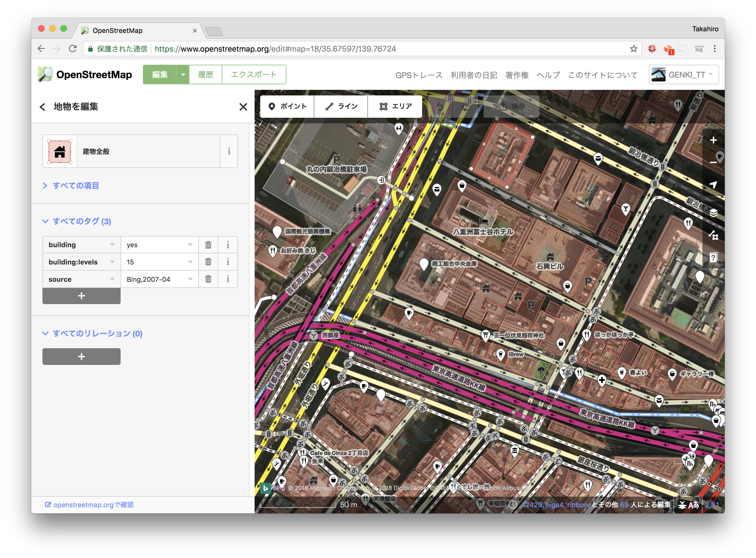The height and width of the screenshot is (558, 756).
Task: Select the エリア (area) drawing tool
Action: point(395,106)
